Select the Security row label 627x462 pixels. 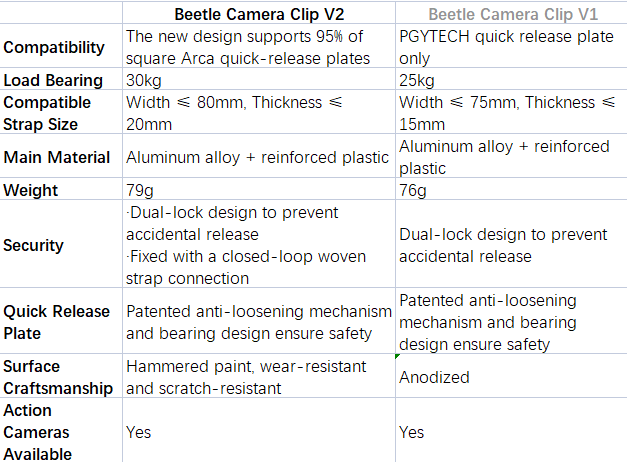[61, 244]
